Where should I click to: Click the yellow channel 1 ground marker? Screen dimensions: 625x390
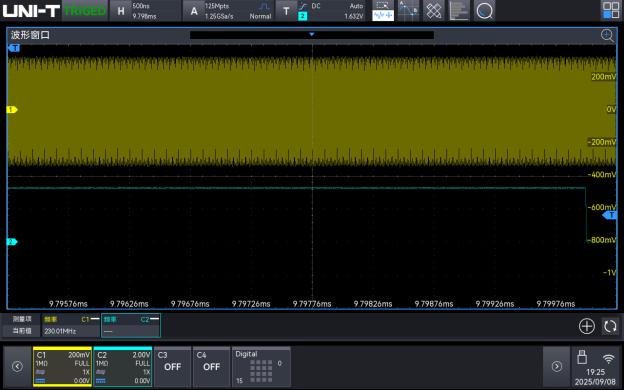coord(12,109)
